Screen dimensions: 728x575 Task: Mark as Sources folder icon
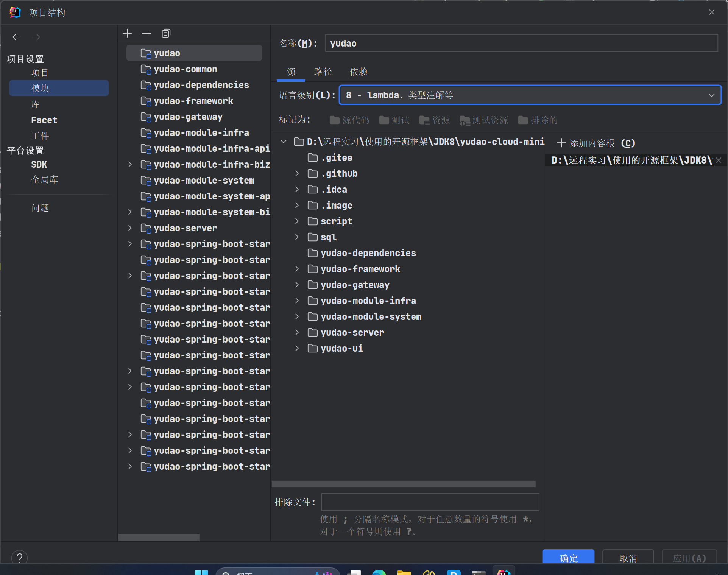[x=334, y=120]
